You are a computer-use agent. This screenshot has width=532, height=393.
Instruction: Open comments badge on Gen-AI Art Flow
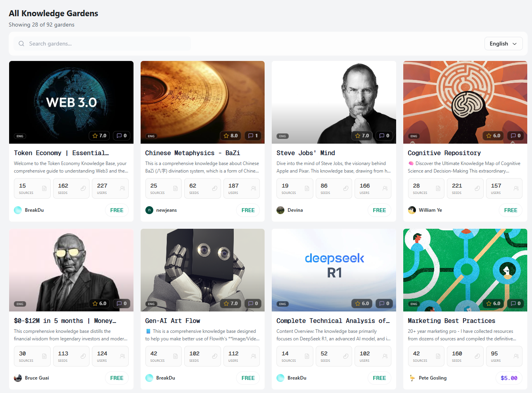point(253,304)
